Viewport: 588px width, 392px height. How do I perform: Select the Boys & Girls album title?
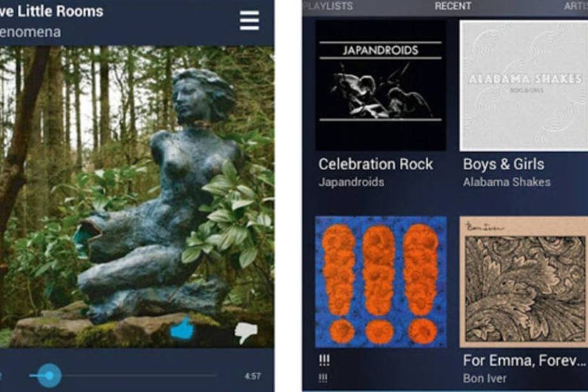point(504,164)
